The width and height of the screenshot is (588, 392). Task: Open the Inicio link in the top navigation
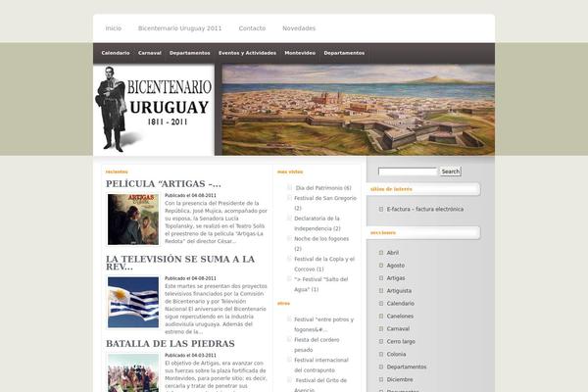(114, 28)
